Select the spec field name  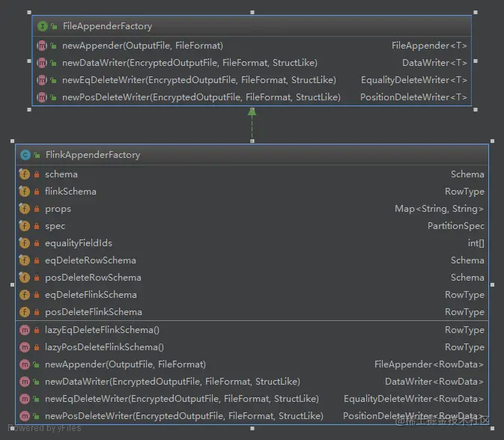pos(55,226)
